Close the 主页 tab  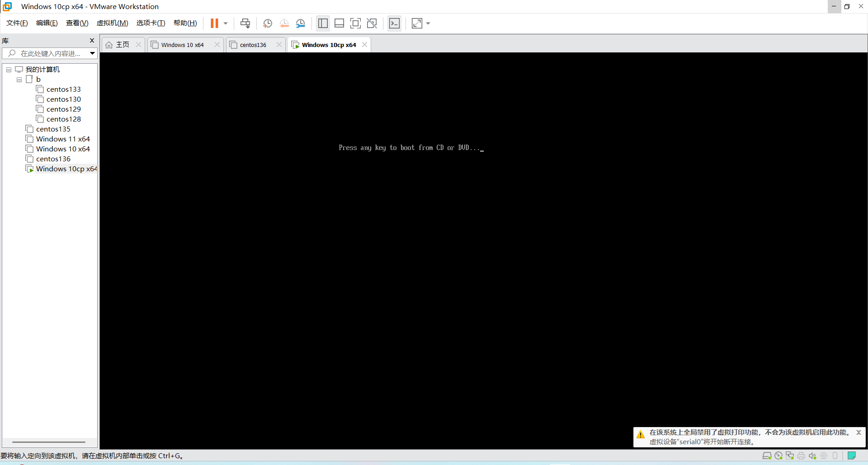point(139,44)
